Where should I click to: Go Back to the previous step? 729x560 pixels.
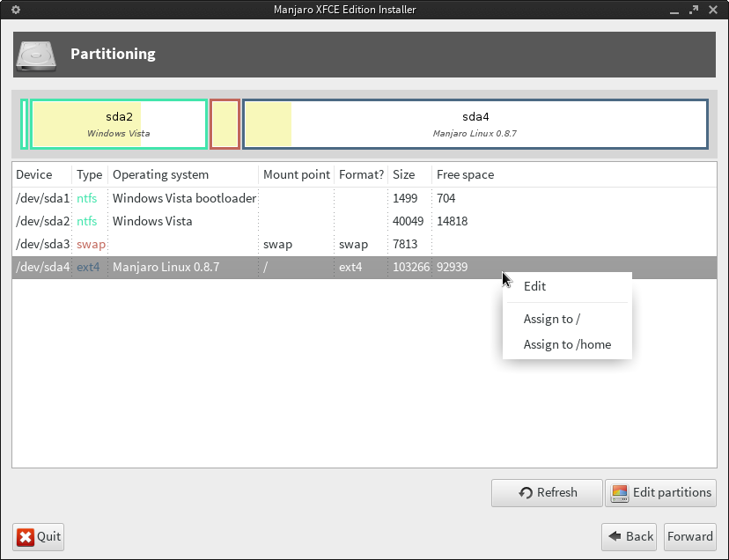(629, 537)
